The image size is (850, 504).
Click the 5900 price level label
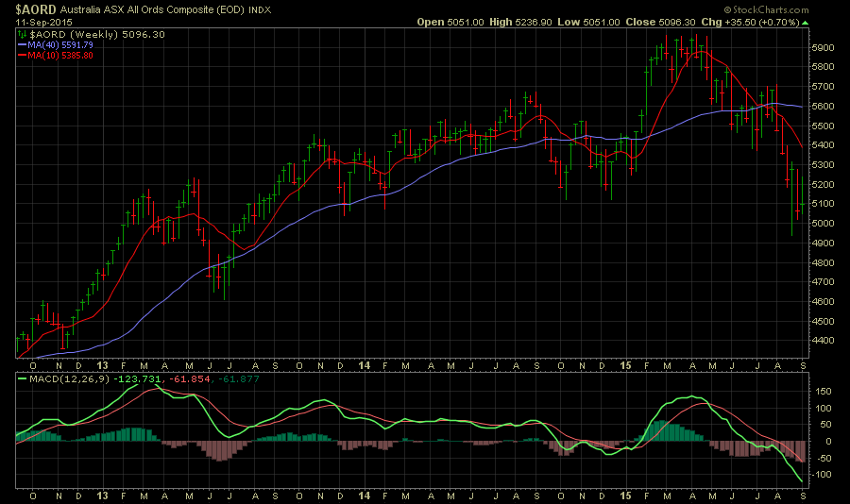click(823, 47)
